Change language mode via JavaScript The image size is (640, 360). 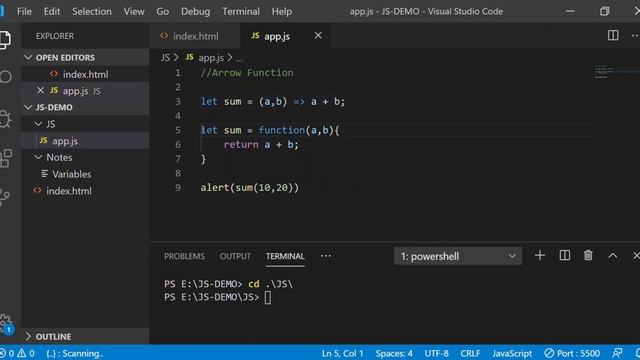[x=512, y=353]
